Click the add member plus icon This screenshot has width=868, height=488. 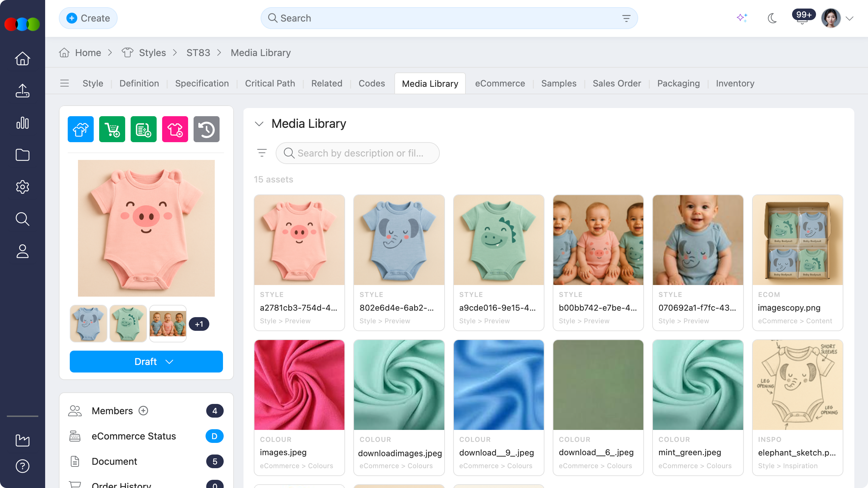[143, 410]
